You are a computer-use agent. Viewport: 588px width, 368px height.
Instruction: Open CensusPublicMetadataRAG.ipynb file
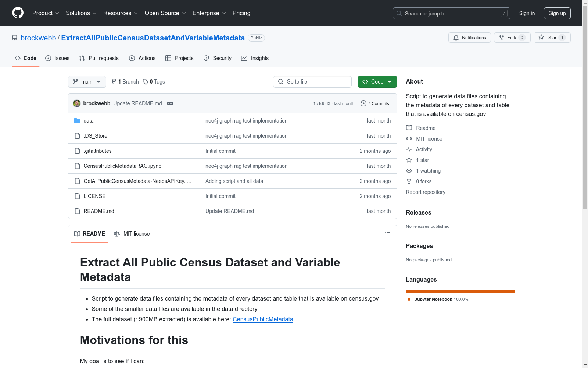[x=122, y=166]
